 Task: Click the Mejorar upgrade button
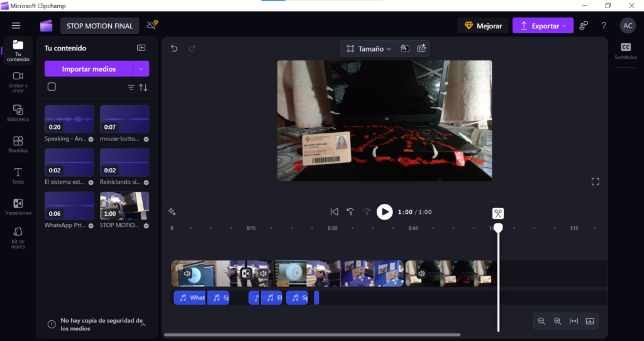(x=483, y=26)
